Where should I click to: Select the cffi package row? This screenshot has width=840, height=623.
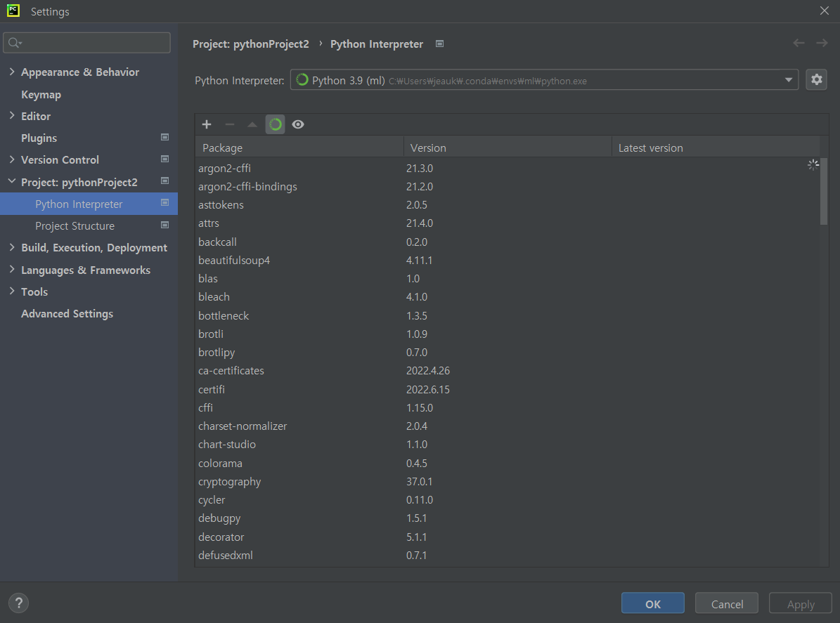coord(508,408)
